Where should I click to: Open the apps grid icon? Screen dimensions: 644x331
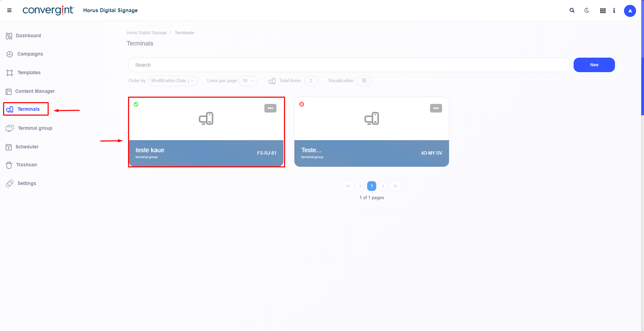pyautogui.click(x=603, y=11)
